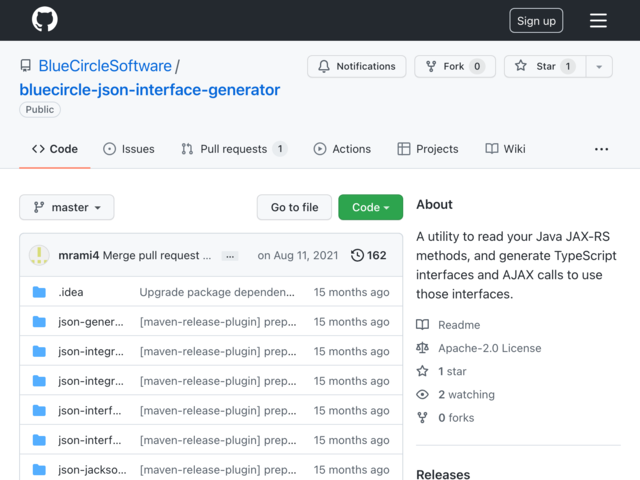
Task: Show more repository tabs via ellipsis
Action: tap(601, 149)
